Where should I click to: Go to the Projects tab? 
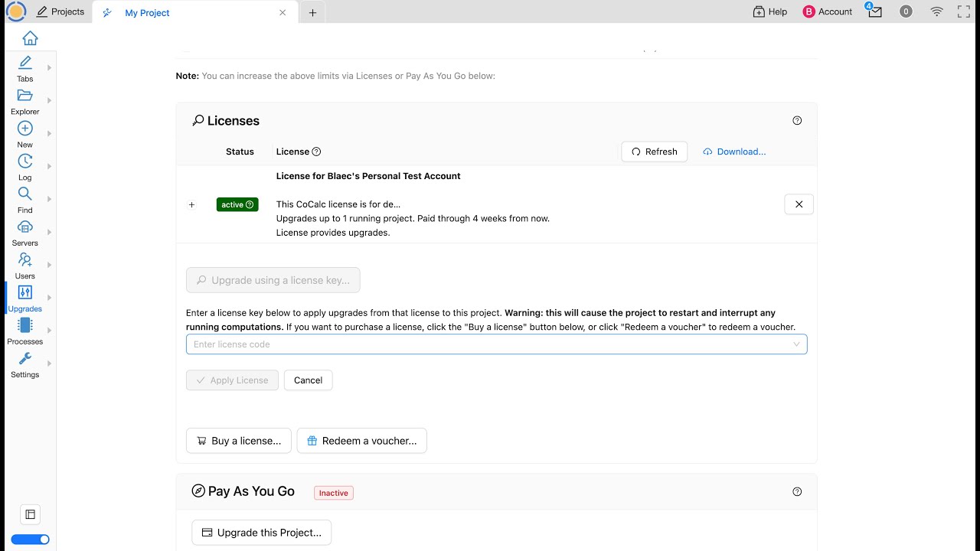[x=60, y=11]
